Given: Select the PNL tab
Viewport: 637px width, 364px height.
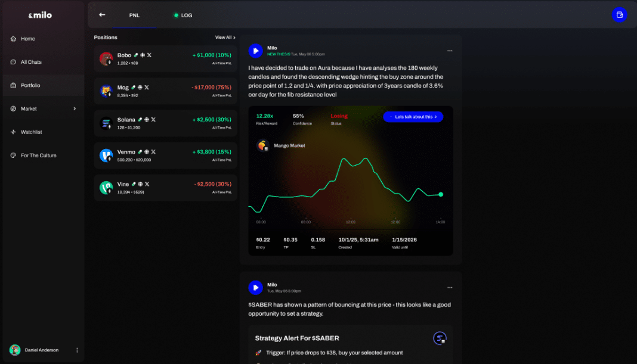Looking at the screenshot, I should [x=134, y=15].
